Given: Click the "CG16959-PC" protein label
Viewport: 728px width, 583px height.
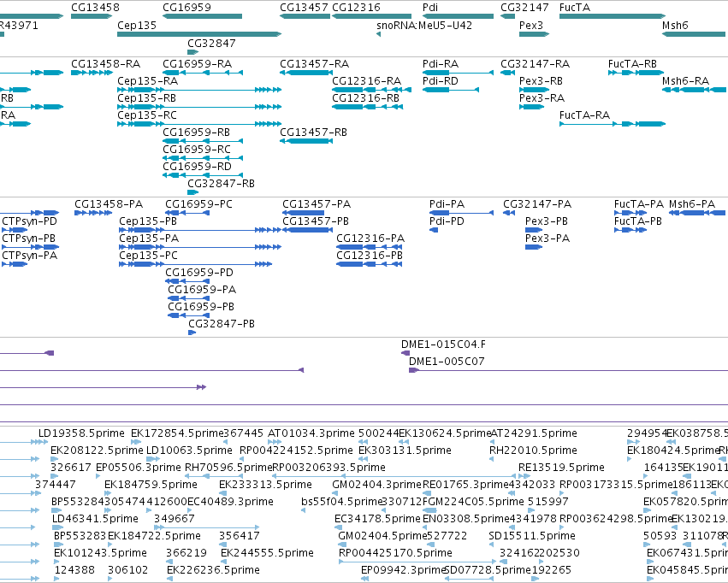Looking at the screenshot, I should coord(198,204).
